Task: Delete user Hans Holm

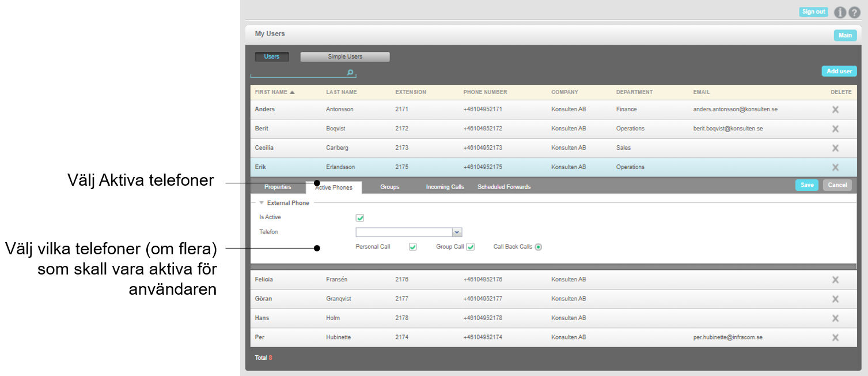Action: tap(835, 318)
